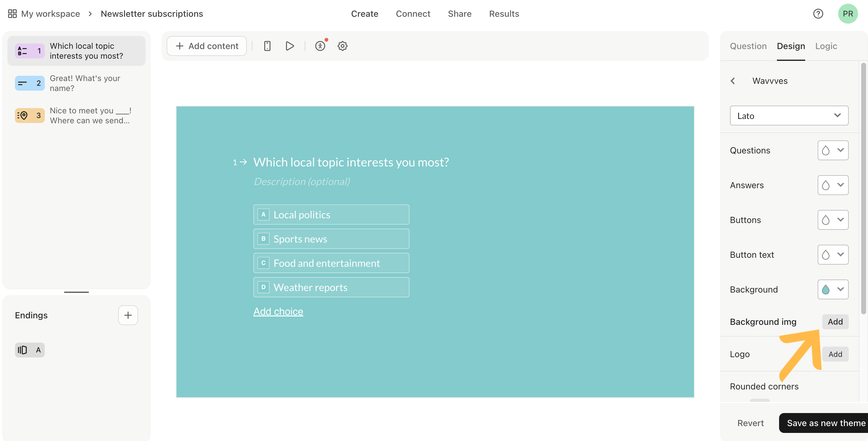Viewport: 868px width, 441px height.
Task: Add a background image
Action: 835,322
